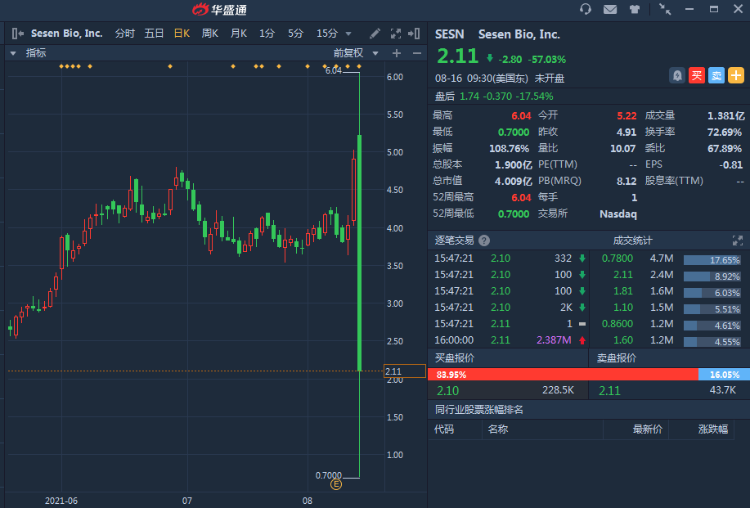
Task: Open the skin theme shirt icon
Action: click(635, 10)
